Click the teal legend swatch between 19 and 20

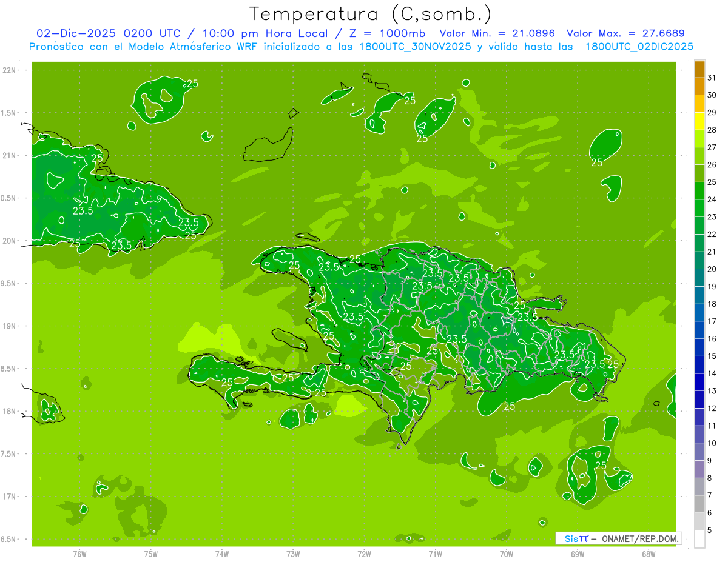tap(699, 278)
